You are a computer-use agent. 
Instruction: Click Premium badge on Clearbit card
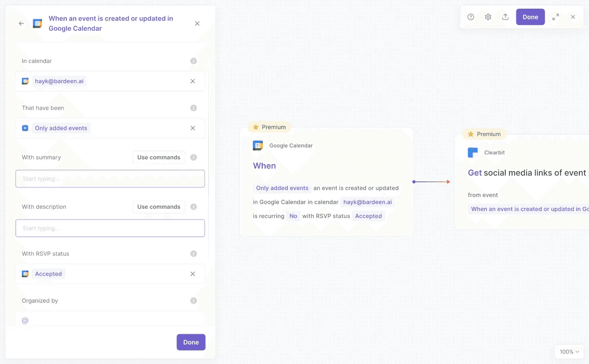click(x=484, y=134)
